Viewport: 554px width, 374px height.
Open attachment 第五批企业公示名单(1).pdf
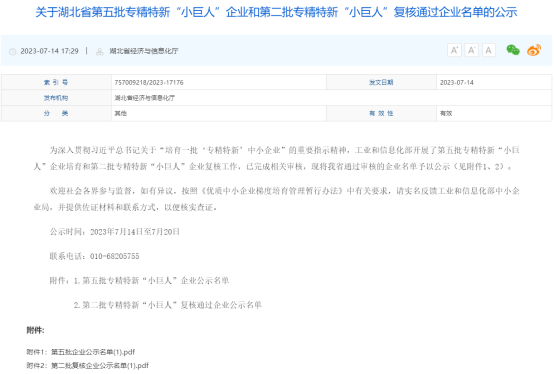pos(93,352)
